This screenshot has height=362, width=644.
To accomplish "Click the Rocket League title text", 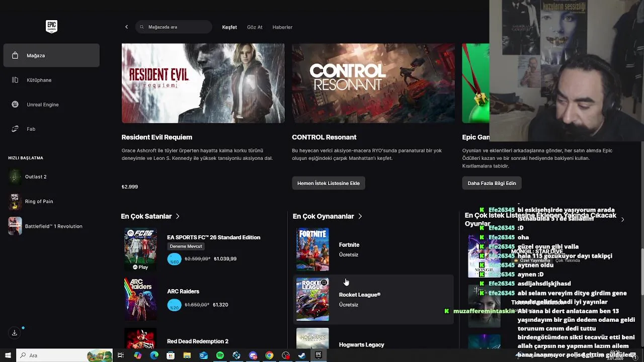I will click(360, 295).
